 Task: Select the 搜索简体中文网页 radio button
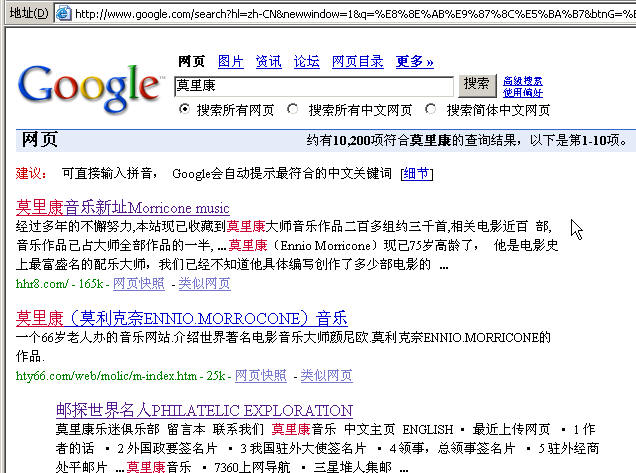430,109
